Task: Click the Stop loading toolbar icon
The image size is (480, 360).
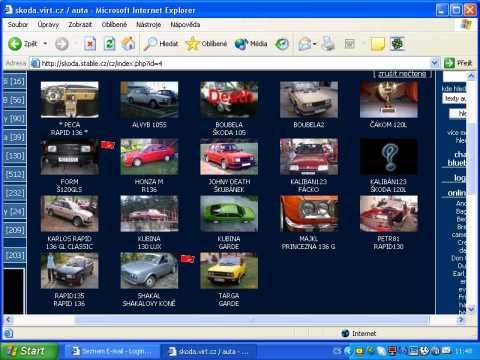Action: point(90,44)
